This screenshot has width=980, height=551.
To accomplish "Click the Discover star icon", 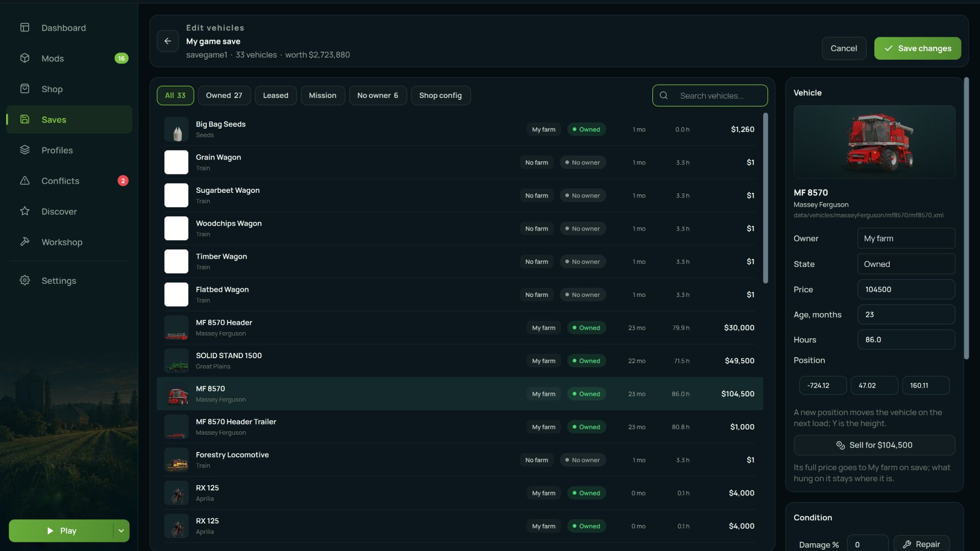I will [24, 211].
